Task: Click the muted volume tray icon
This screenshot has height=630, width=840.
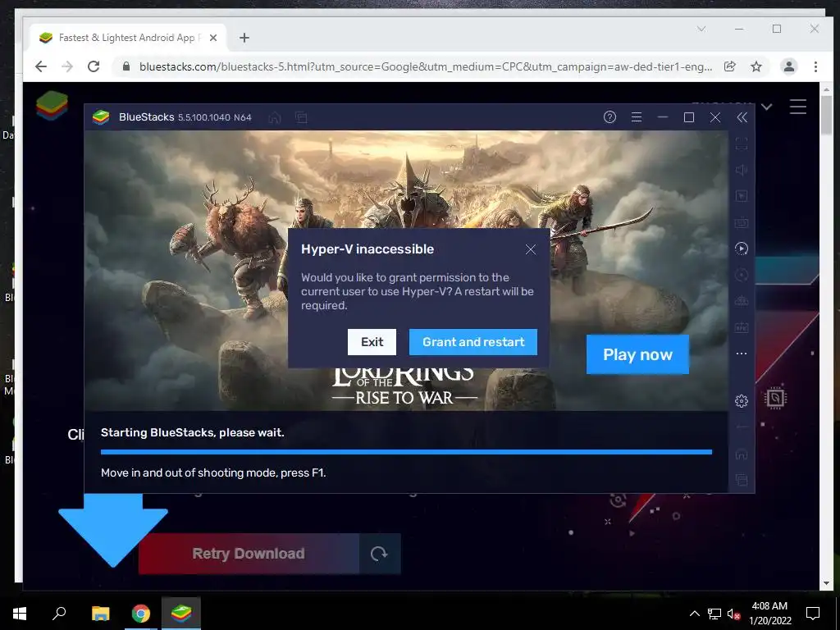Action: click(734, 614)
